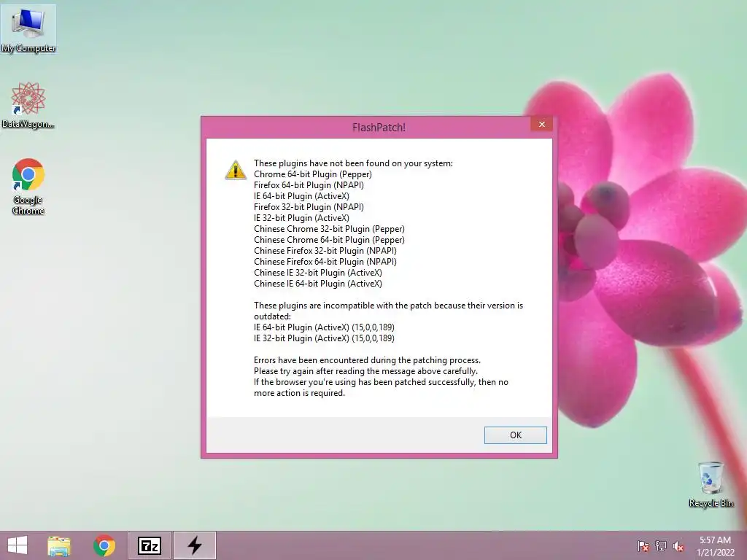
Task: Open File Explorer from the taskbar
Action: (x=59, y=545)
